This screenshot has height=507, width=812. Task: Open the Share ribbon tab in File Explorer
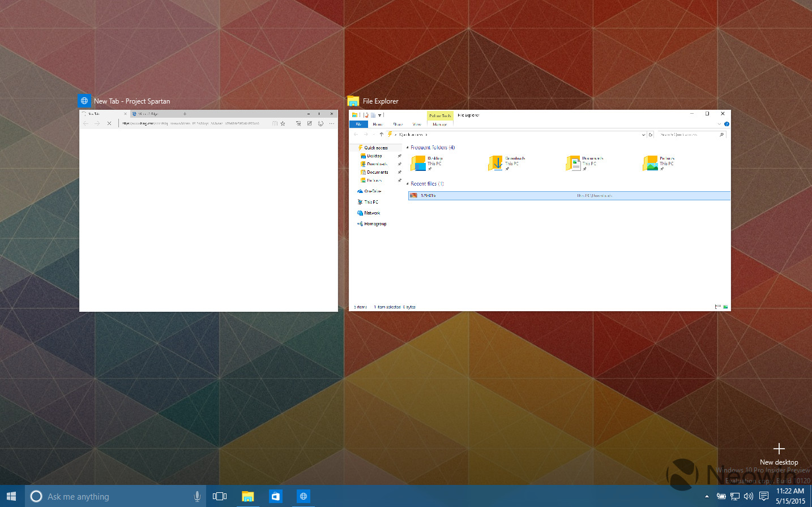click(x=398, y=124)
